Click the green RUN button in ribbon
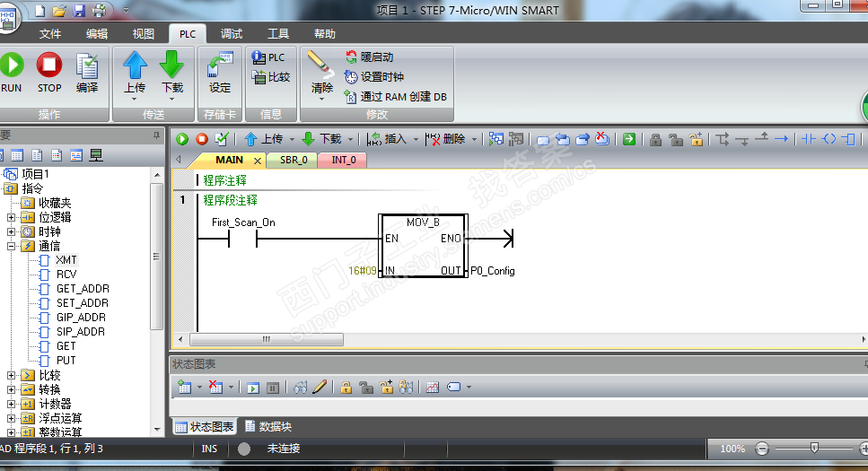This screenshot has height=471, width=868. (12, 72)
